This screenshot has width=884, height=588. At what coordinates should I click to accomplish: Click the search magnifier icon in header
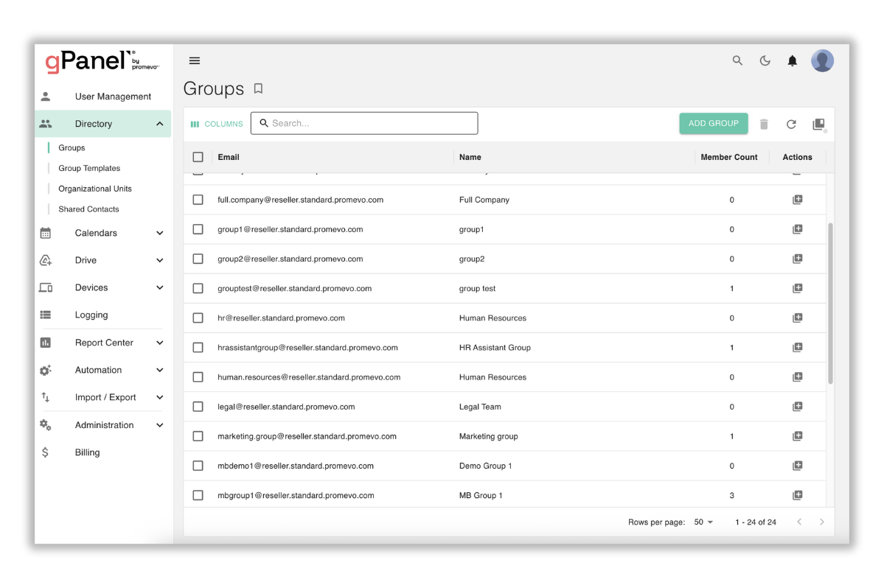(x=737, y=60)
